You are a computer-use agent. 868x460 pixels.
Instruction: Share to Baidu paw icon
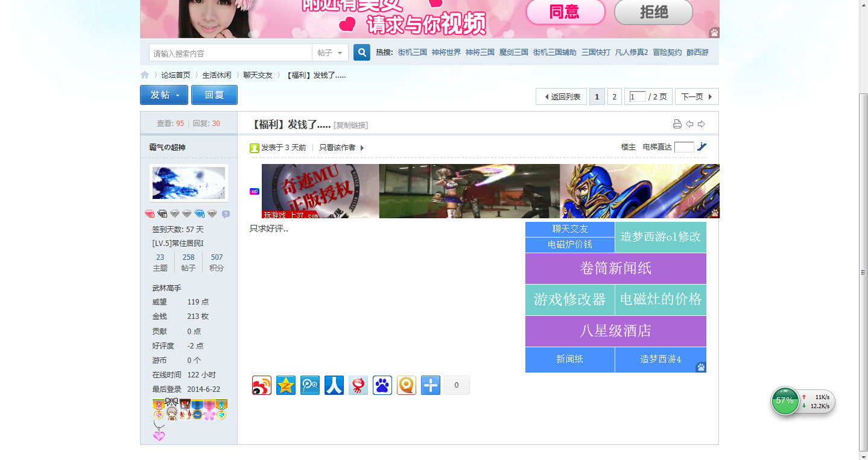click(x=382, y=385)
